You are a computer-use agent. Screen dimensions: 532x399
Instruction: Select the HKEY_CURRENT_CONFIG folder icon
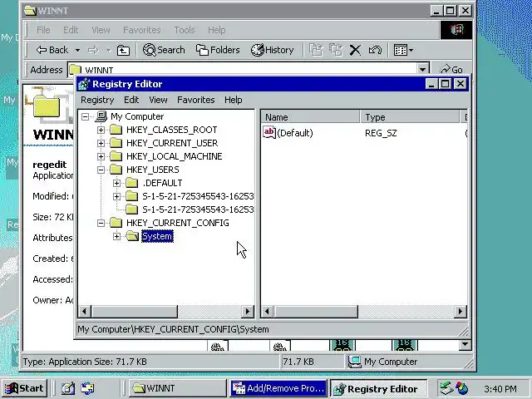pos(116,223)
